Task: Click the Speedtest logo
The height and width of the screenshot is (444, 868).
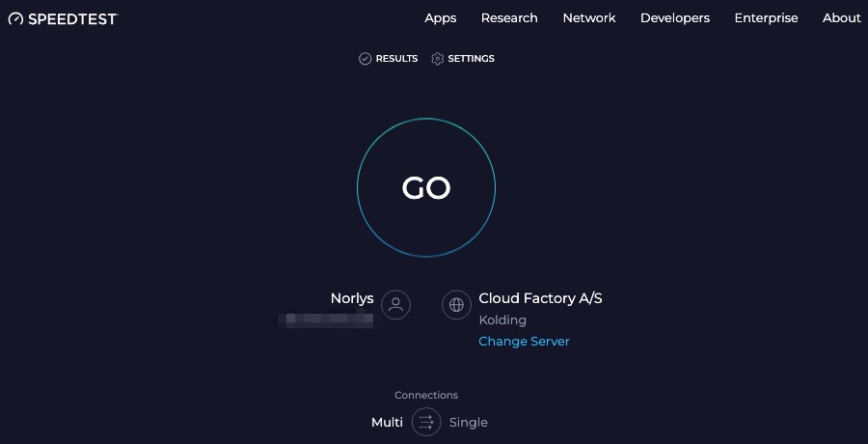Action: point(63,18)
